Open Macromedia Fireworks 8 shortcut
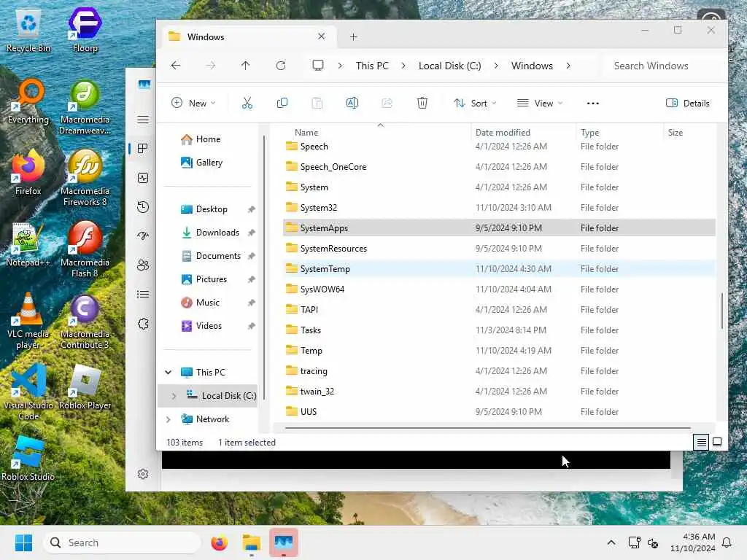Screen dimensions: 747x560 click(x=85, y=178)
